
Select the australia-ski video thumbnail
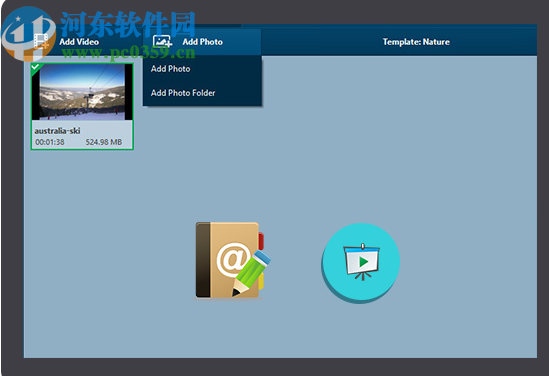82,92
